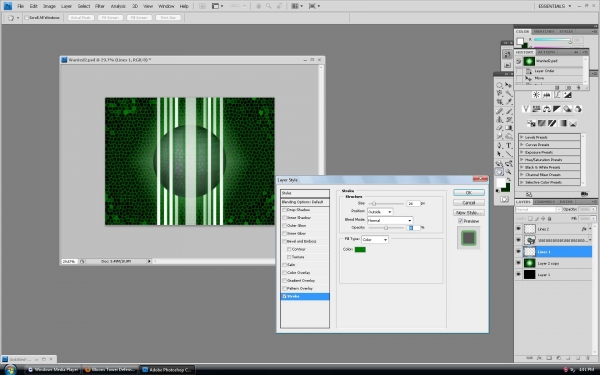Add a Black & White adjustment
The image size is (600, 375).
[x=557, y=109]
